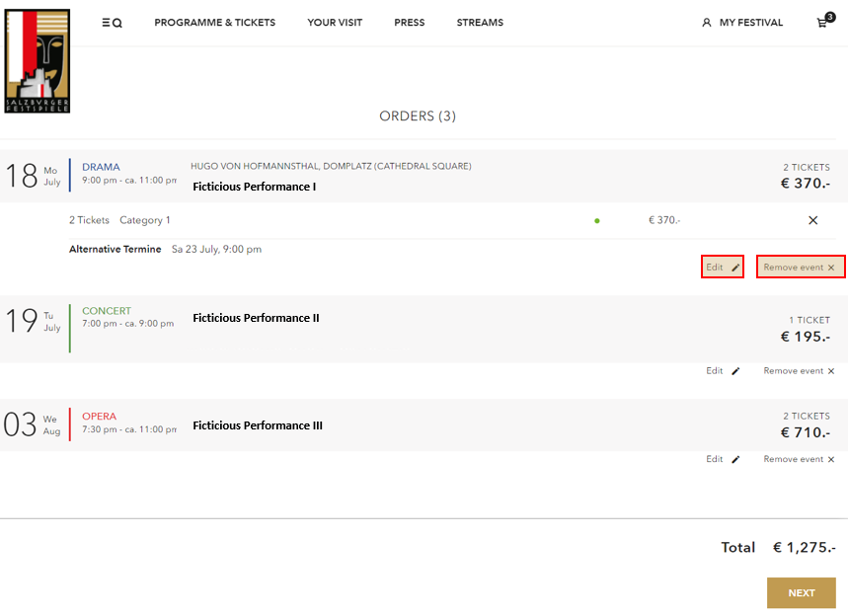Screen dimensions: 848x616
Task: Click the total € 1,275.- amount
Action: 805,547
